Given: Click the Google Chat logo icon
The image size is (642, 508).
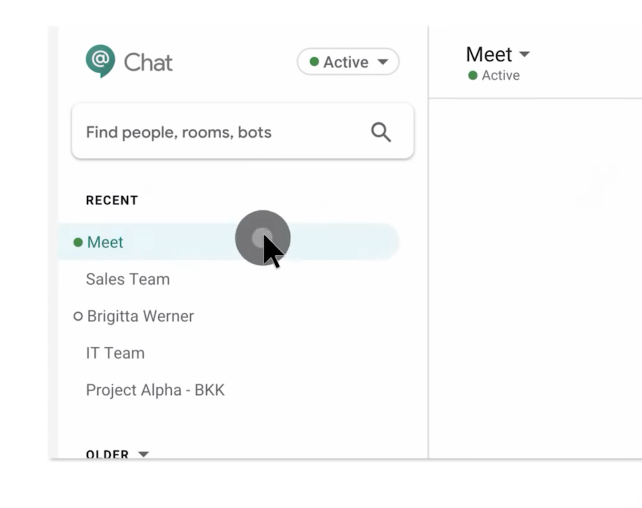Looking at the screenshot, I should [x=100, y=61].
